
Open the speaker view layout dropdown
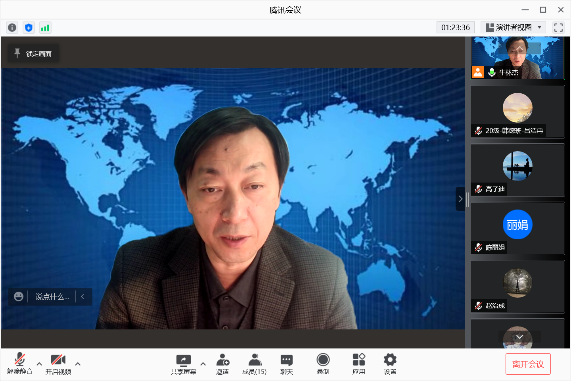(x=514, y=27)
